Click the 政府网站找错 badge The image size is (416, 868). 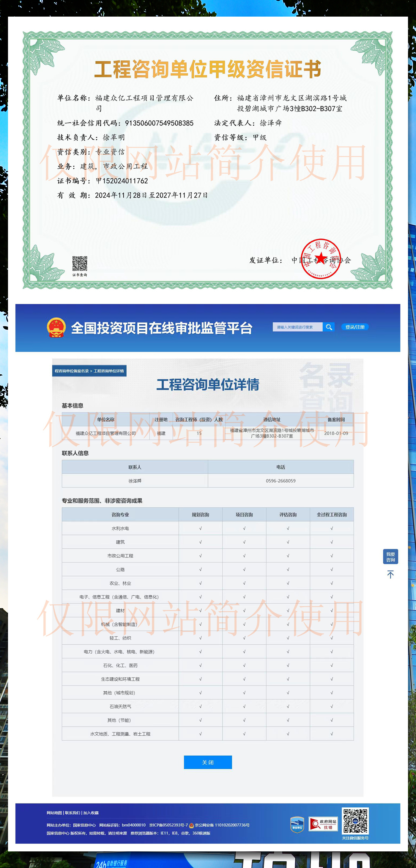coord(323,824)
